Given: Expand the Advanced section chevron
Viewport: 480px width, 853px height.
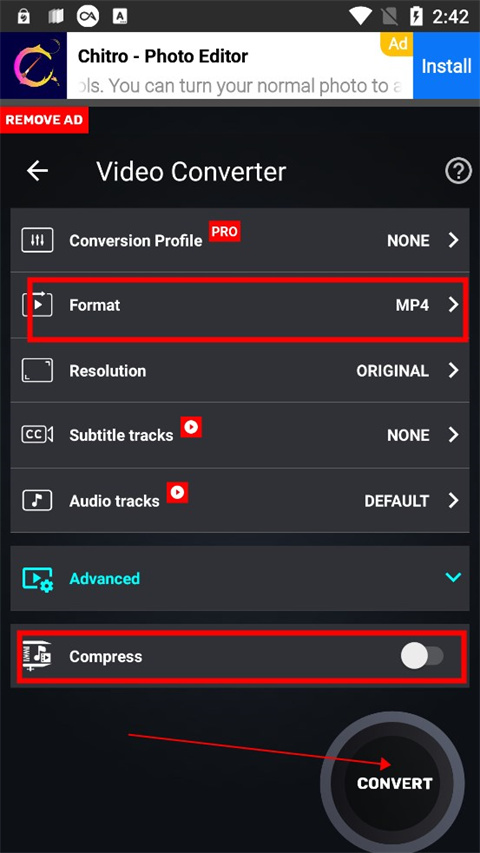Looking at the screenshot, I should click(x=453, y=577).
